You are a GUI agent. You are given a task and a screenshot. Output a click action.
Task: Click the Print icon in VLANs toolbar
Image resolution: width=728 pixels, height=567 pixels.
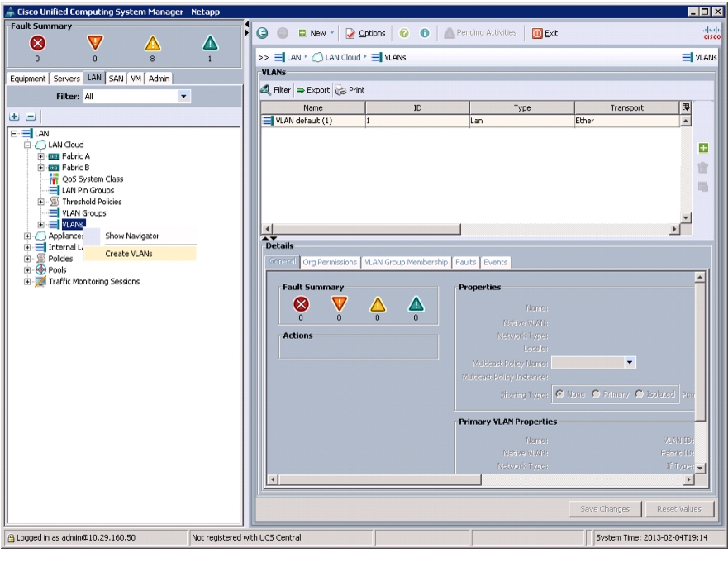pyautogui.click(x=340, y=90)
